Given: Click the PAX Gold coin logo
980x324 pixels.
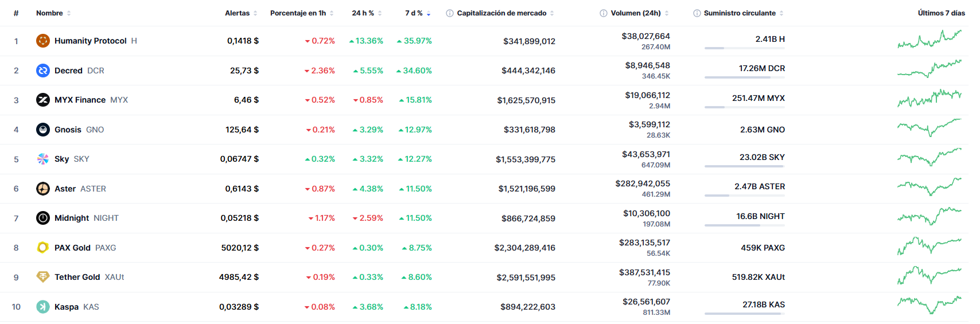Looking at the screenshot, I should [43, 248].
